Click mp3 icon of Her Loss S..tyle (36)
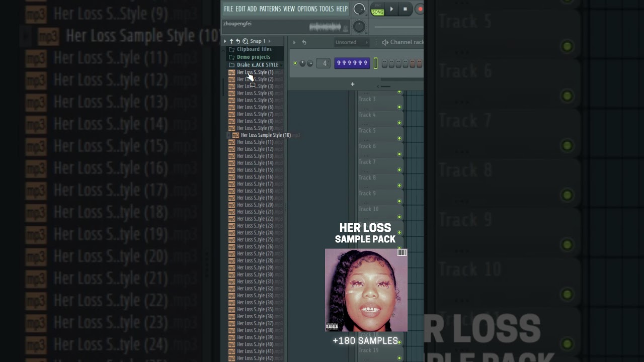 tap(231, 316)
